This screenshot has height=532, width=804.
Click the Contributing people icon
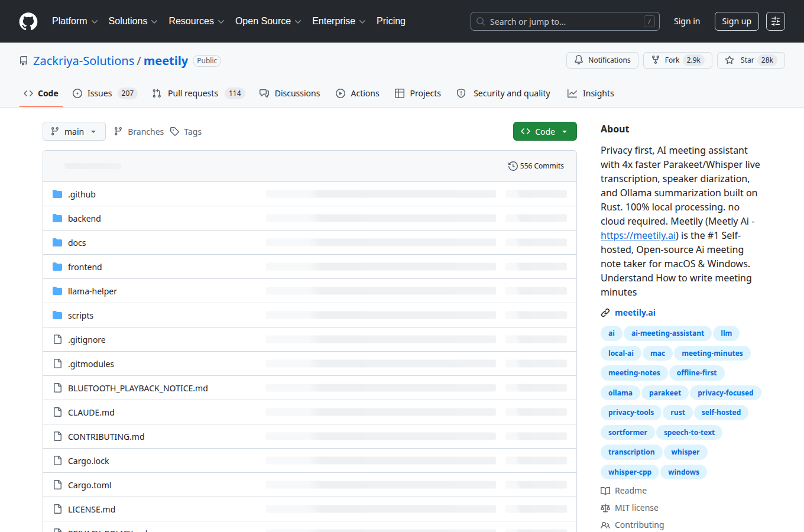(605, 525)
